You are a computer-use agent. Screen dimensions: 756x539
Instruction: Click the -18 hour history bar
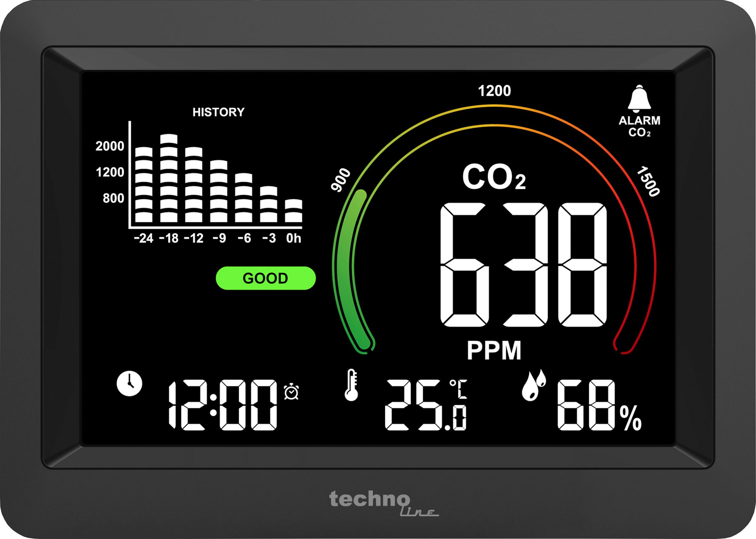[x=169, y=178]
